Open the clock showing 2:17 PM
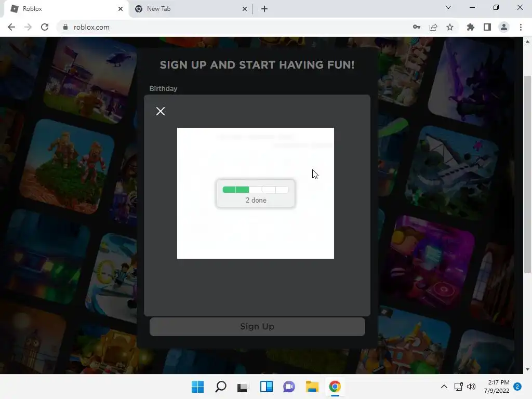 pyautogui.click(x=497, y=387)
